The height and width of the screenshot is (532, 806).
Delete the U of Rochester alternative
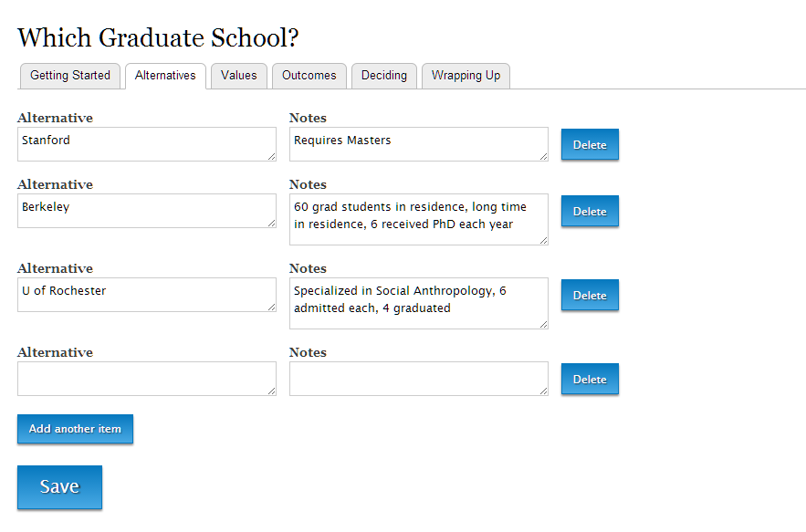(590, 295)
